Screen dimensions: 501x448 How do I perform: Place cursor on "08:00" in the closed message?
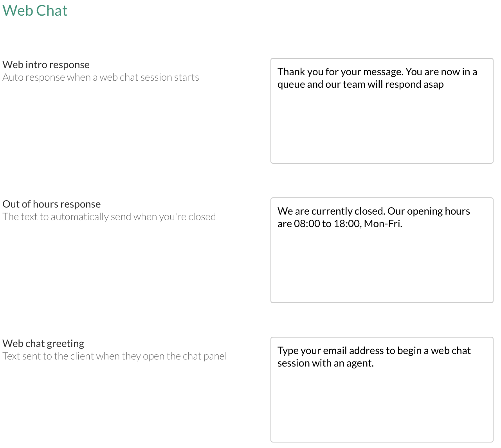tap(307, 224)
